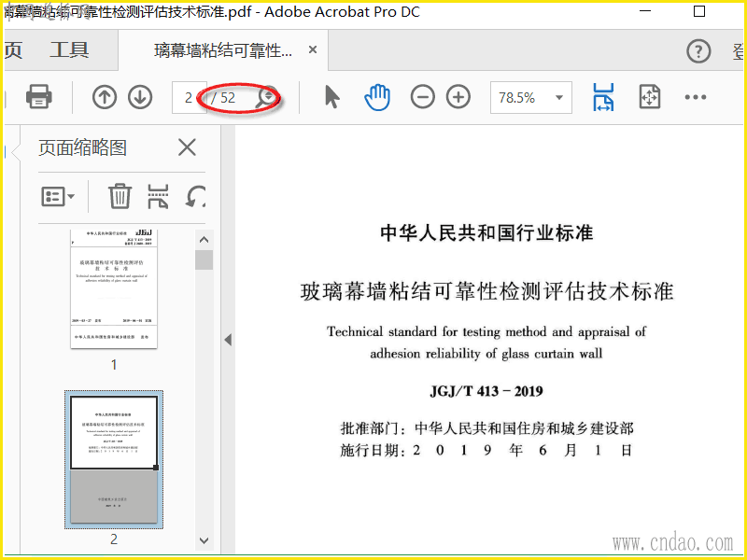Open the 工具 tab
Image resolution: width=747 pixels, height=560 pixels.
[69, 50]
